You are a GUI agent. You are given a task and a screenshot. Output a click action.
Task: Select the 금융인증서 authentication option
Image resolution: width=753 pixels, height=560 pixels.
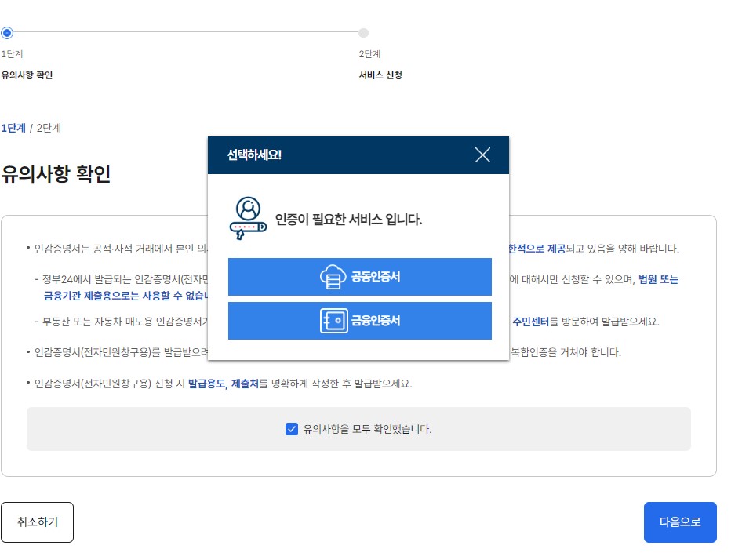360,321
